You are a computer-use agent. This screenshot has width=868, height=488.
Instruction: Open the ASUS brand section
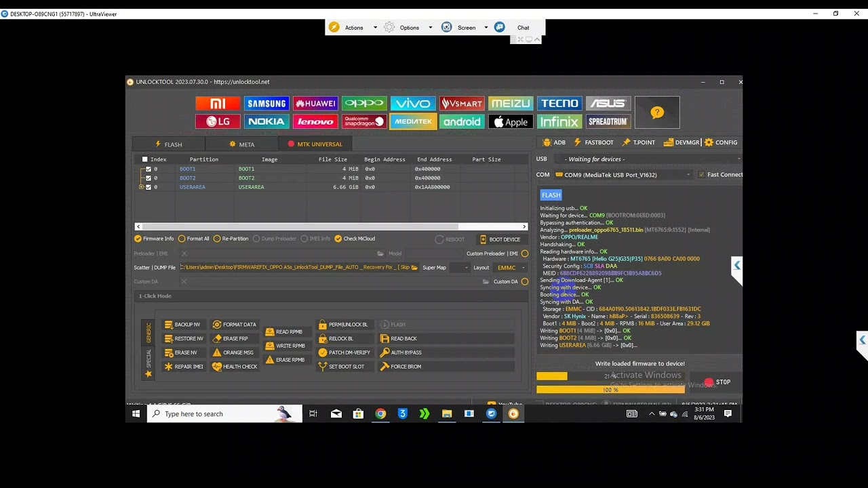click(x=608, y=104)
